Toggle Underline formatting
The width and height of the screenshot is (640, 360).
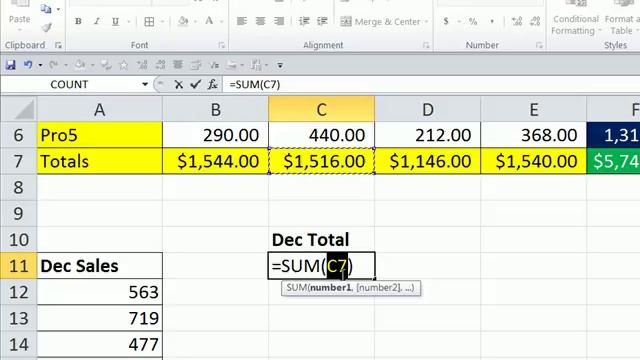[115, 21]
